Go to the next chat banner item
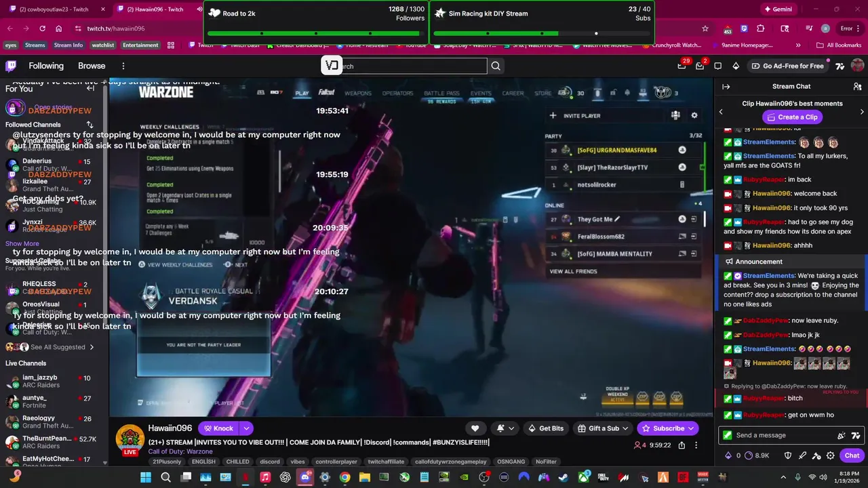This screenshot has height=488, width=868. pyautogui.click(x=862, y=112)
